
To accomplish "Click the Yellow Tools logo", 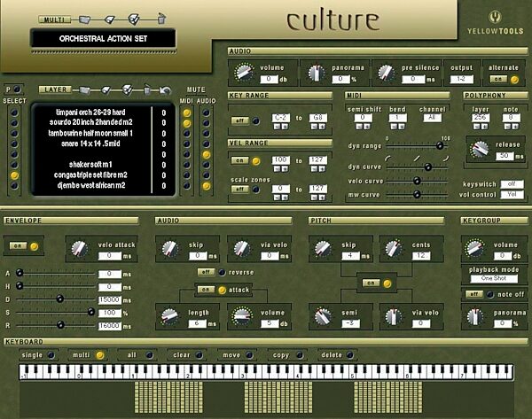I will 496,23.
